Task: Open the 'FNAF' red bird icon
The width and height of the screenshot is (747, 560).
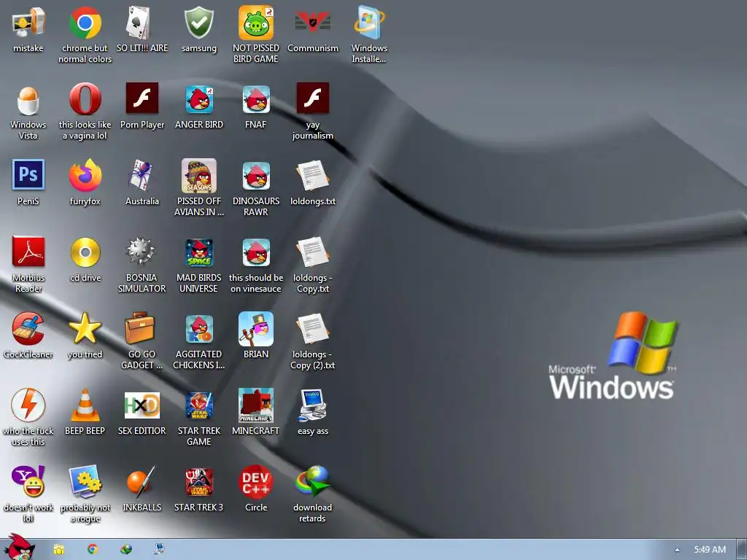Action: point(256,99)
